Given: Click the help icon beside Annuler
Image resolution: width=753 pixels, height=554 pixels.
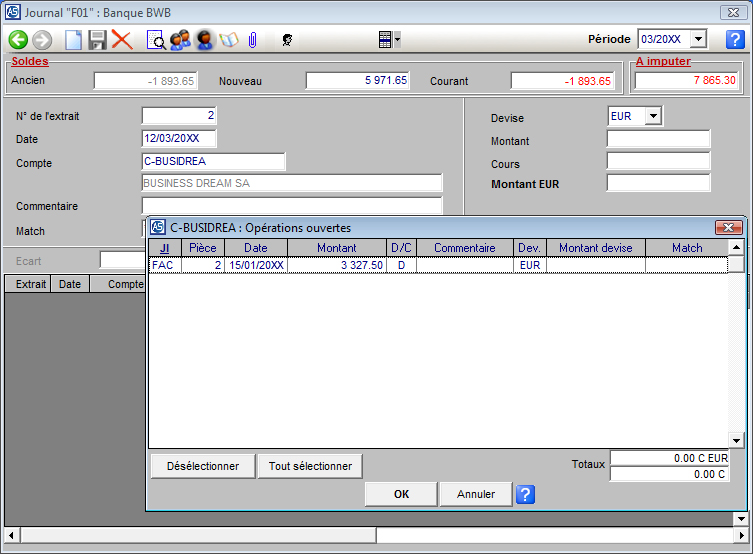Looking at the screenshot, I should tap(525, 494).
